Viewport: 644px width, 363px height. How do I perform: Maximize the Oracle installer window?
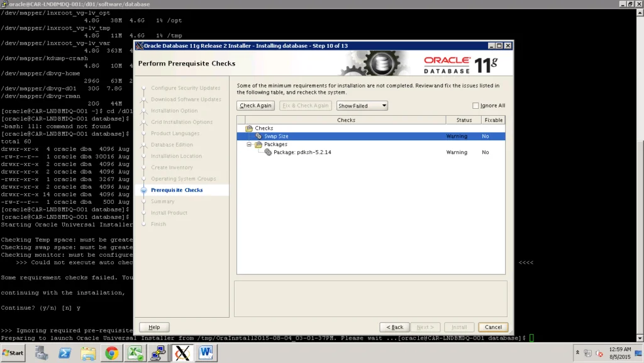coord(499,45)
